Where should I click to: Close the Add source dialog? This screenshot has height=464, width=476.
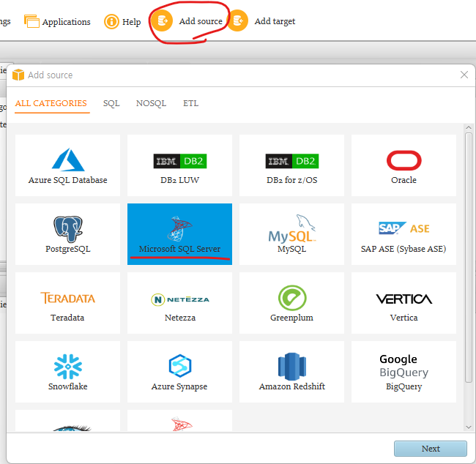point(464,75)
